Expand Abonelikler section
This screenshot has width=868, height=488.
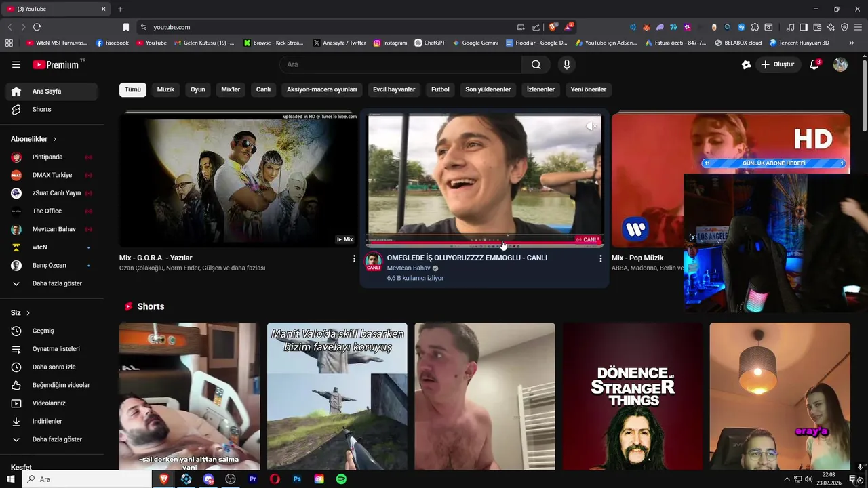point(34,139)
